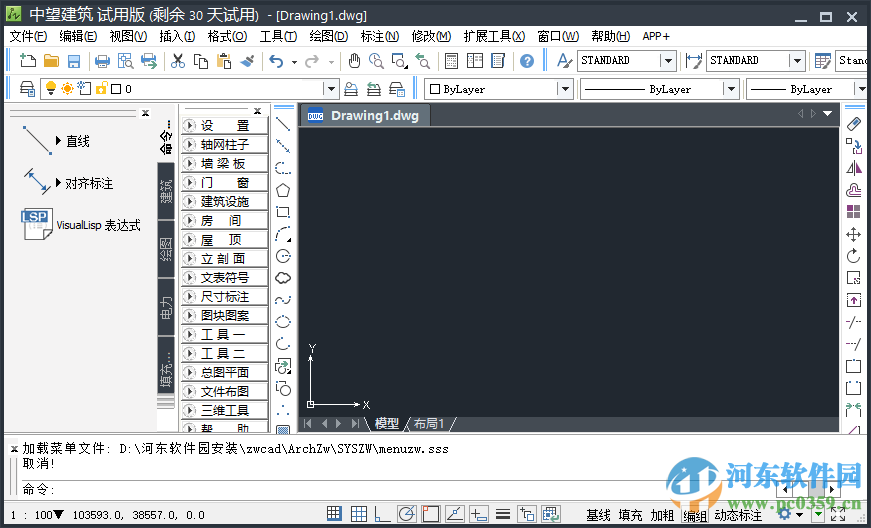Screen dimensions: 871x528
Task: Expand the 直线 tool flyout
Action: tap(58, 140)
